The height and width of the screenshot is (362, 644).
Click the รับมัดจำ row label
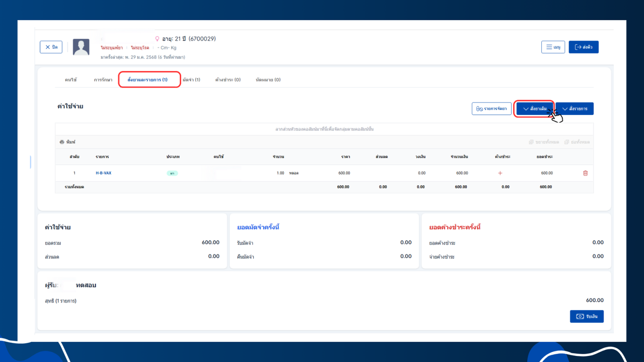point(245,243)
